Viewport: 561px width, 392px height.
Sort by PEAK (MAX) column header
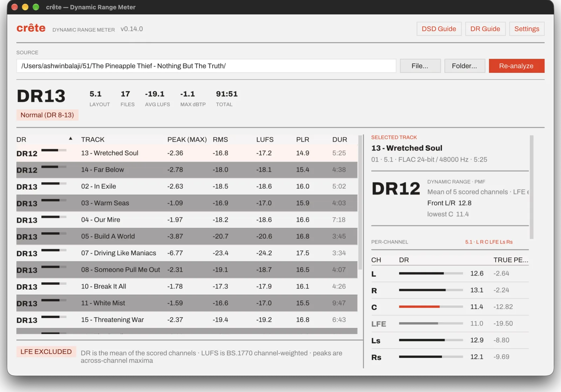point(187,140)
